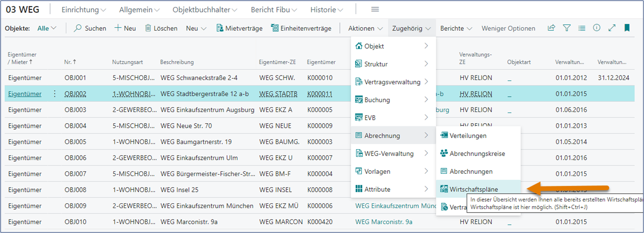644x233 pixels.
Task: Choose Abrechnungskreise in the submenu
Action: coord(479,153)
